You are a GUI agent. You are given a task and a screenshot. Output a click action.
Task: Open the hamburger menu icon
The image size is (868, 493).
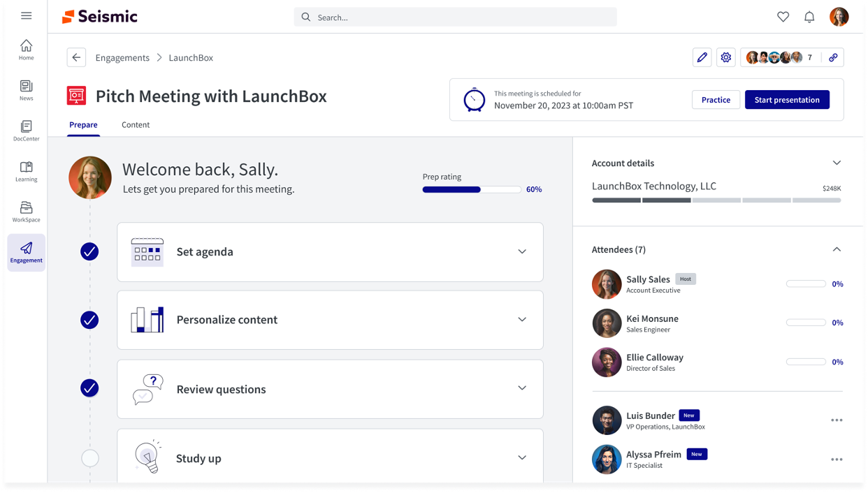tap(27, 15)
